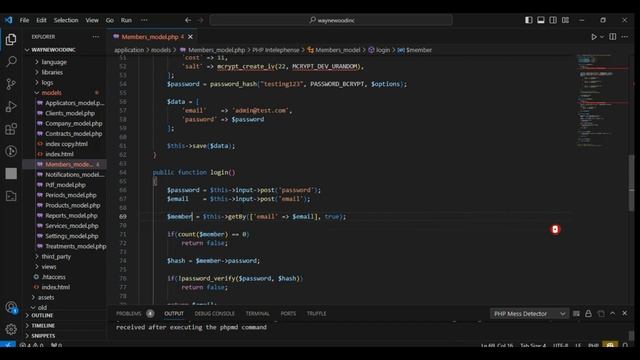Viewport: 640px width, 360px height.
Task: Expand the third_party folder
Action: click(x=56, y=256)
